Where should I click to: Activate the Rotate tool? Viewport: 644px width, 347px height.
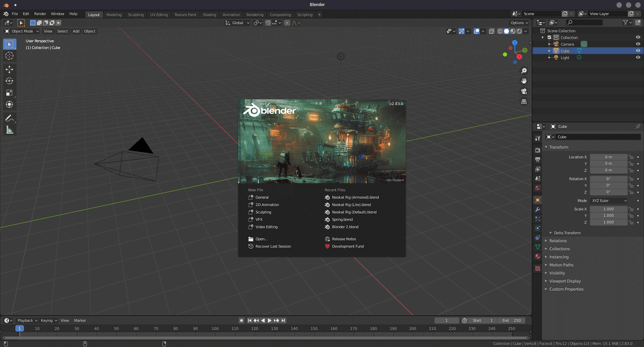(10, 81)
